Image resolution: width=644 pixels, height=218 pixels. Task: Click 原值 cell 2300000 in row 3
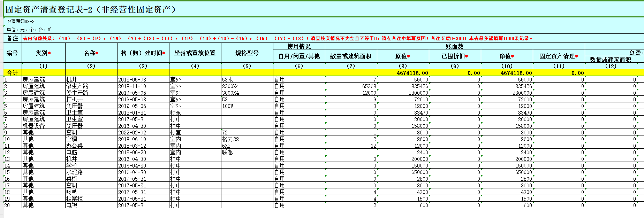click(403, 93)
